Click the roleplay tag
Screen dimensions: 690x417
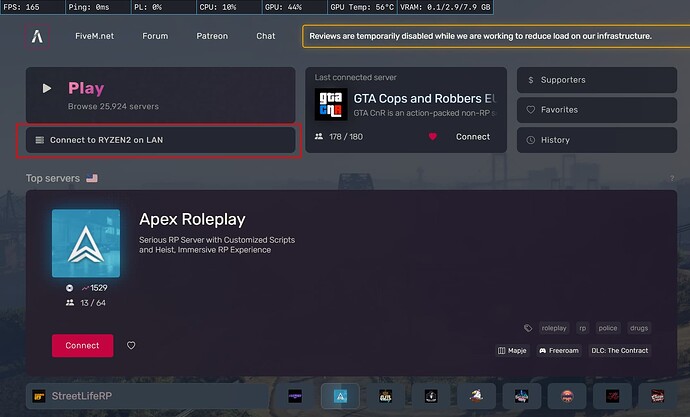(x=554, y=328)
